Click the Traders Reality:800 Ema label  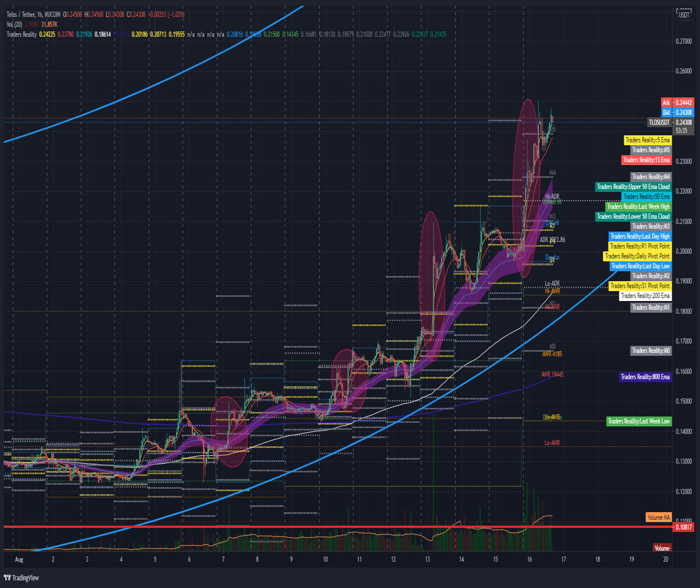(x=645, y=377)
